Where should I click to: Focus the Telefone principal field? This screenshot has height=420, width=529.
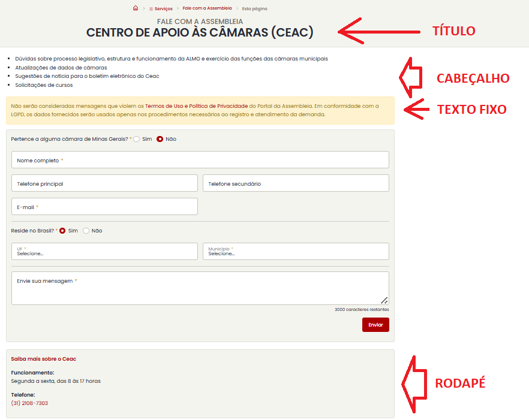tap(104, 183)
